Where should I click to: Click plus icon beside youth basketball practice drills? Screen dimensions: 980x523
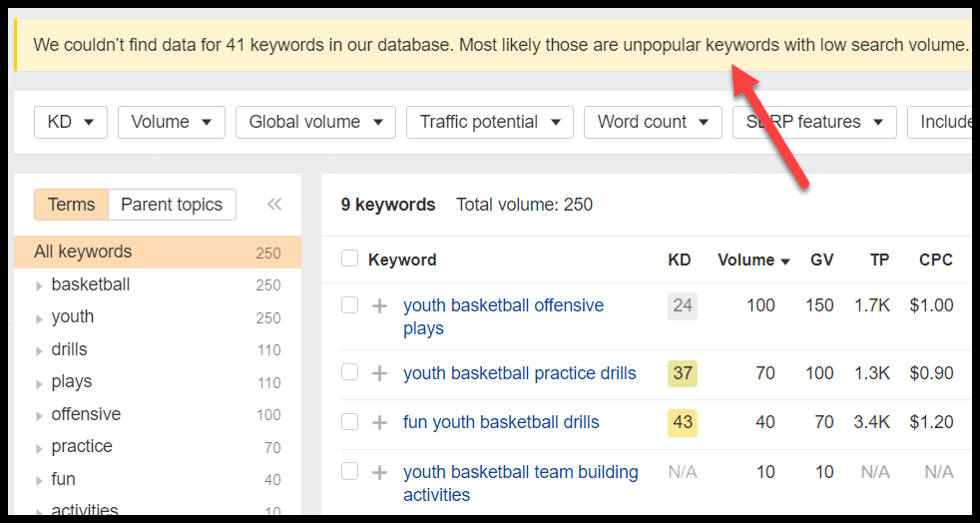click(379, 373)
